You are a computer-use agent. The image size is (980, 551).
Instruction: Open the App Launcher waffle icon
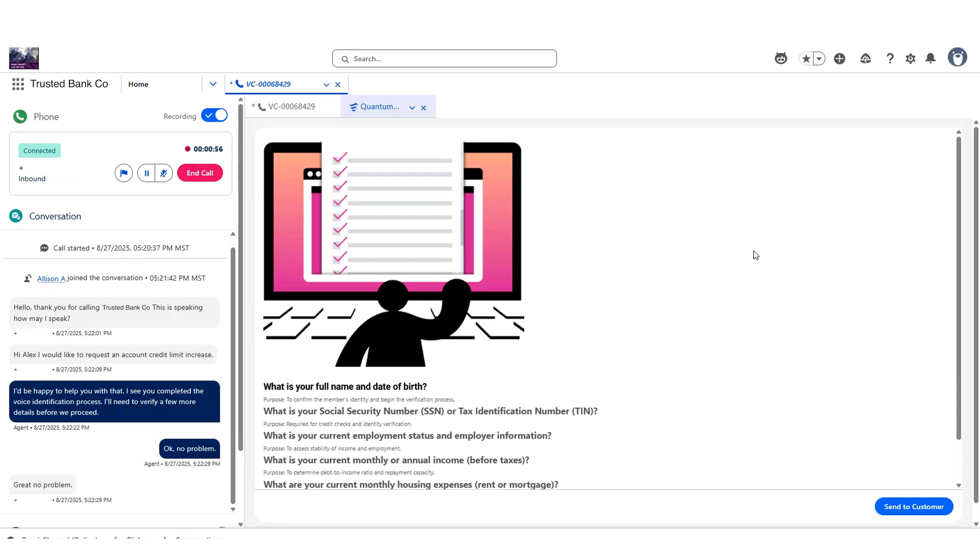[x=18, y=84]
